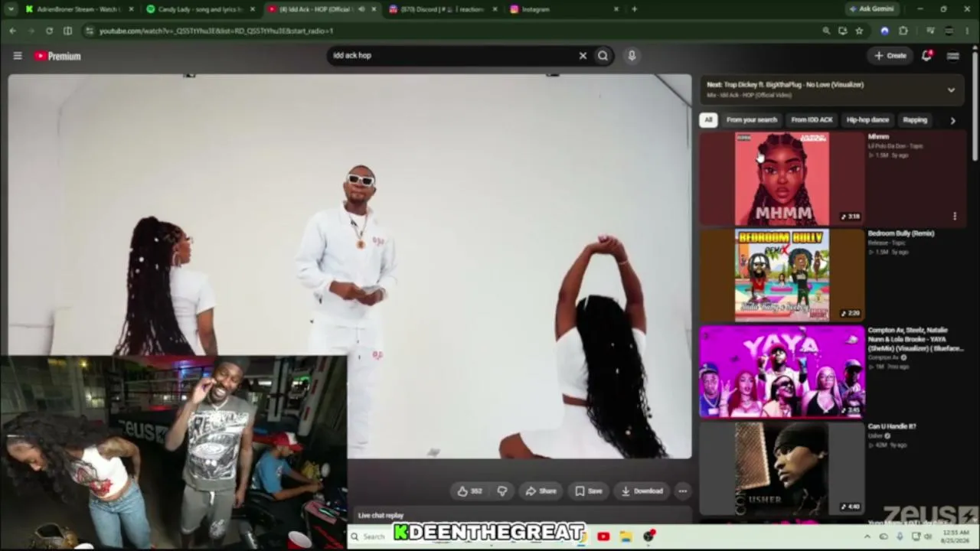Dislike the video with thumbs down
Image resolution: width=980 pixels, height=551 pixels.
pos(502,491)
